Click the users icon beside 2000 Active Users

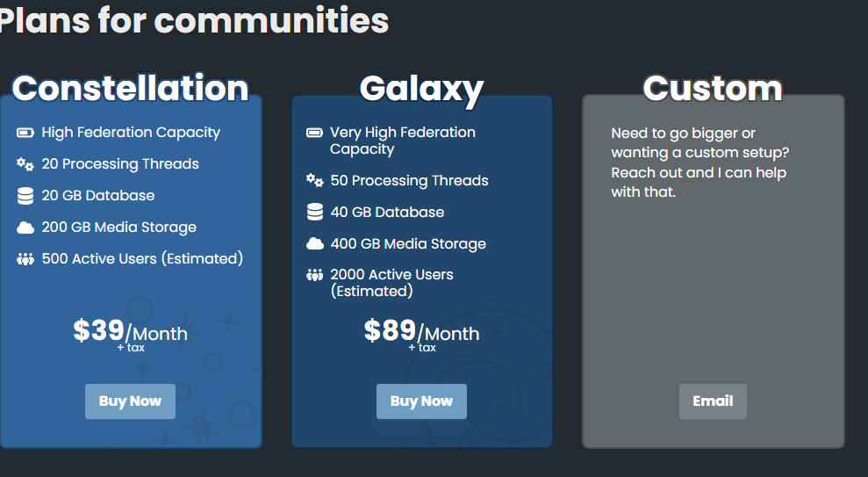(x=314, y=275)
